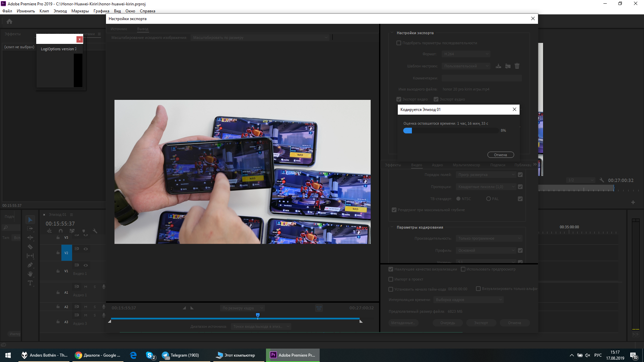
Task: Collapse Параметры кодирования section
Action: point(391,227)
